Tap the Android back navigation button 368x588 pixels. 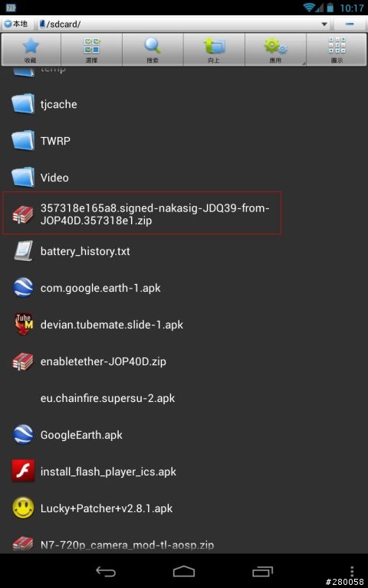coord(106,571)
